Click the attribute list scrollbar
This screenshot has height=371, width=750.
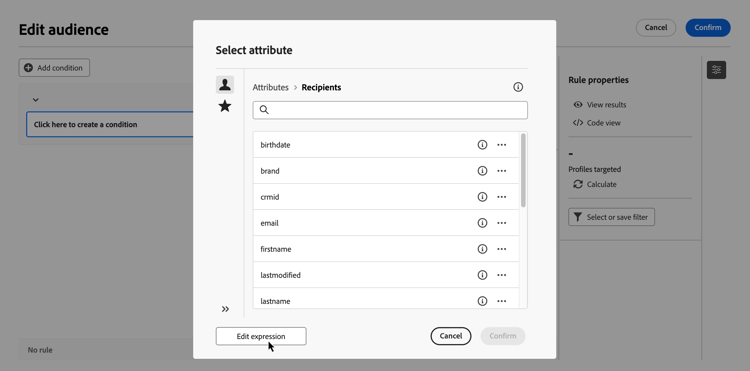pos(523,170)
